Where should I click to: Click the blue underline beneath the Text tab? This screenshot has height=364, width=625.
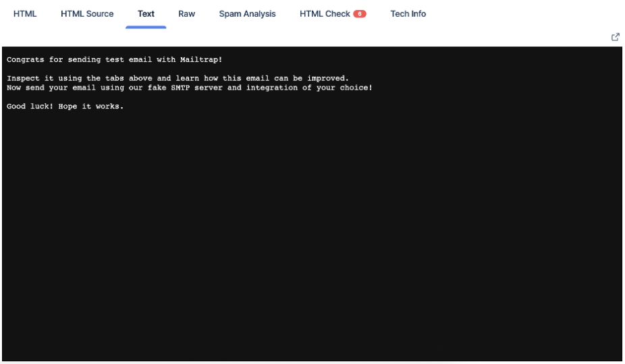pos(146,27)
